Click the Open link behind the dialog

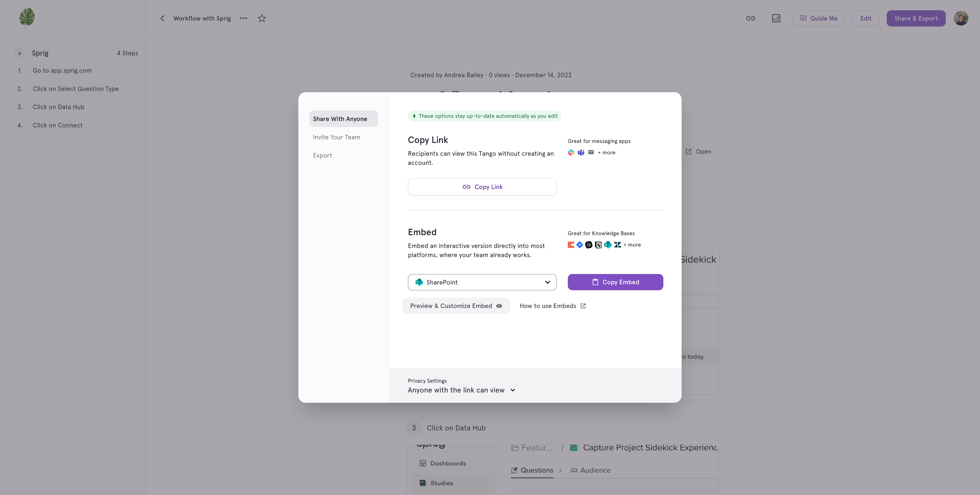699,152
